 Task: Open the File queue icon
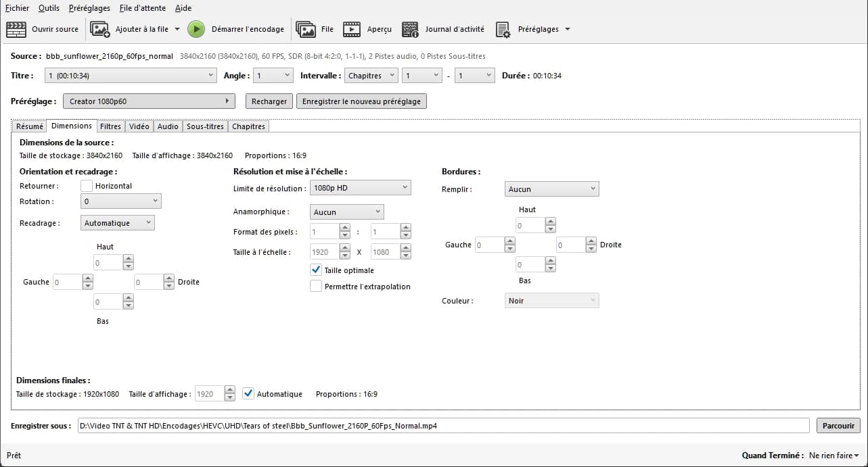[x=306, y=30]
